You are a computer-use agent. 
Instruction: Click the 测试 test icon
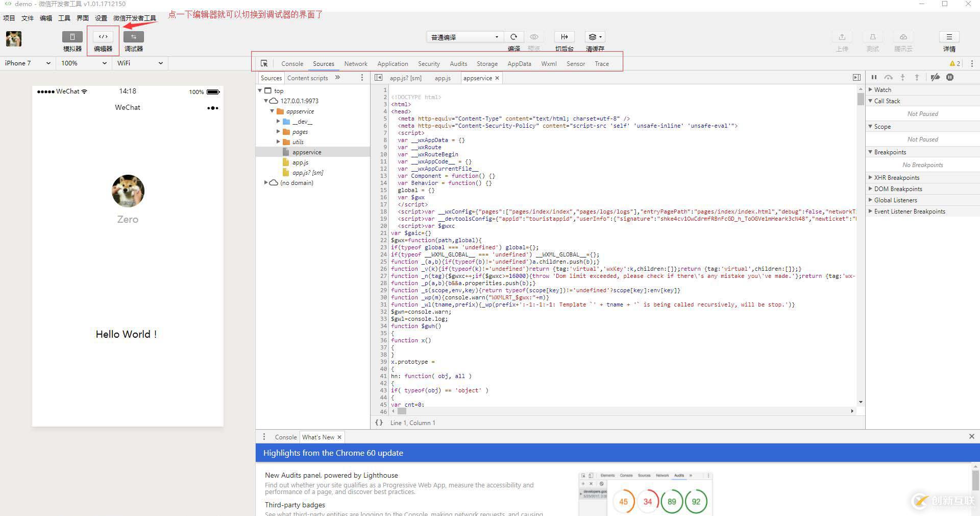[873, 37]
